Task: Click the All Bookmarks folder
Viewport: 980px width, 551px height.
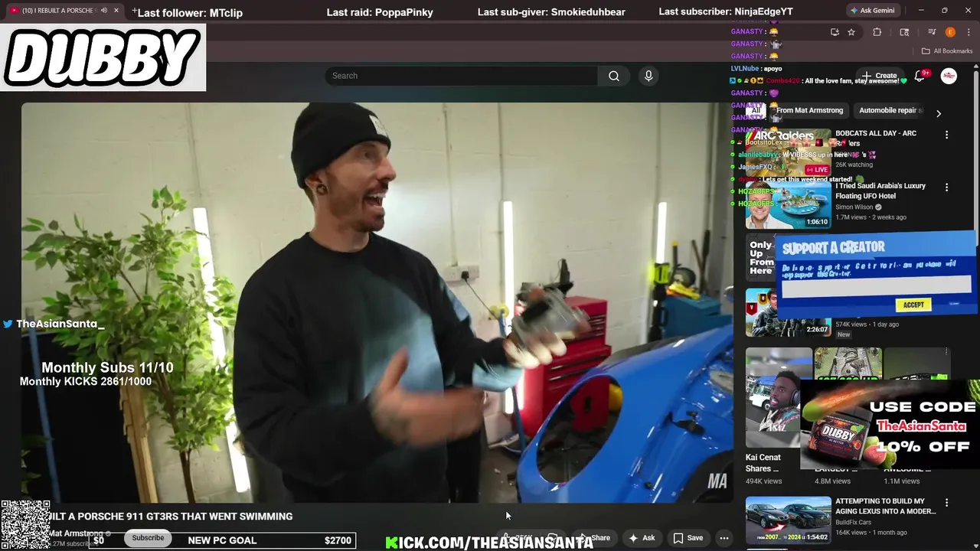Action: [x=947, y=51]
